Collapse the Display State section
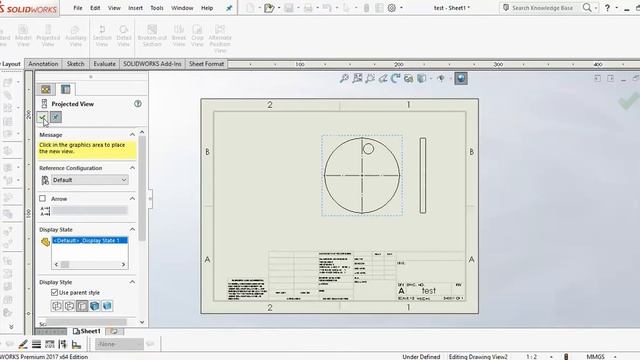 tap(132, 229)
